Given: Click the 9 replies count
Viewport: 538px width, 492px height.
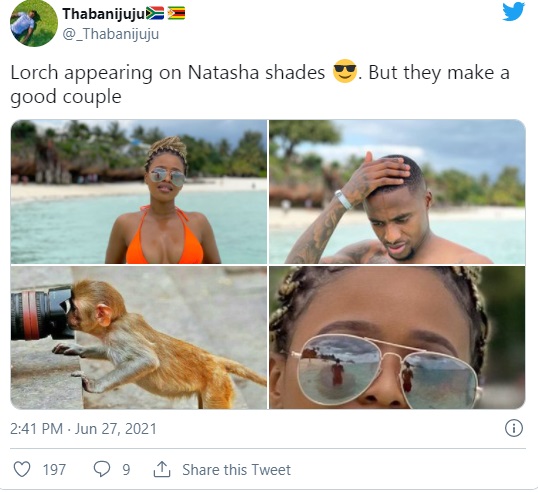Looking at the screenshot, I should [x=126, y=470].
